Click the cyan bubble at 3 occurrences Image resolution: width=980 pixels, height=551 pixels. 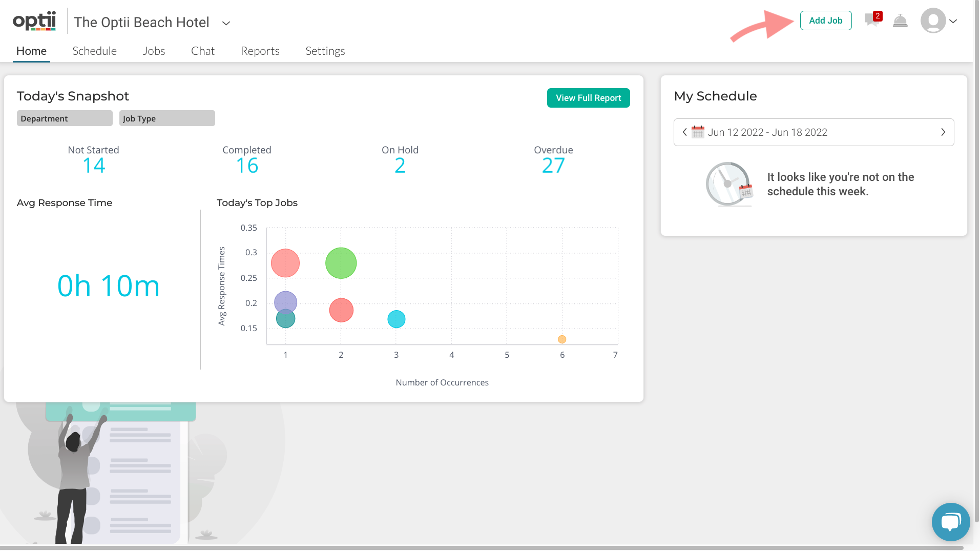pos(397,319)
